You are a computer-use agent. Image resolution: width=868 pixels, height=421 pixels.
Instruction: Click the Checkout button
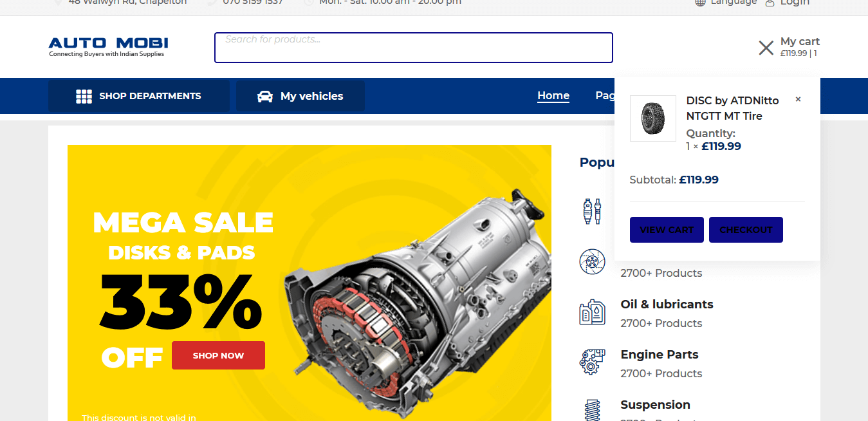coord(746,230)
